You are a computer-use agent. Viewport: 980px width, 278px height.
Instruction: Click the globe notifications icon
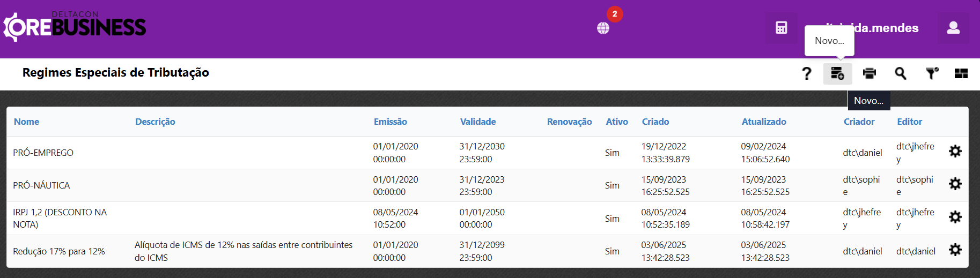[603, 28]
